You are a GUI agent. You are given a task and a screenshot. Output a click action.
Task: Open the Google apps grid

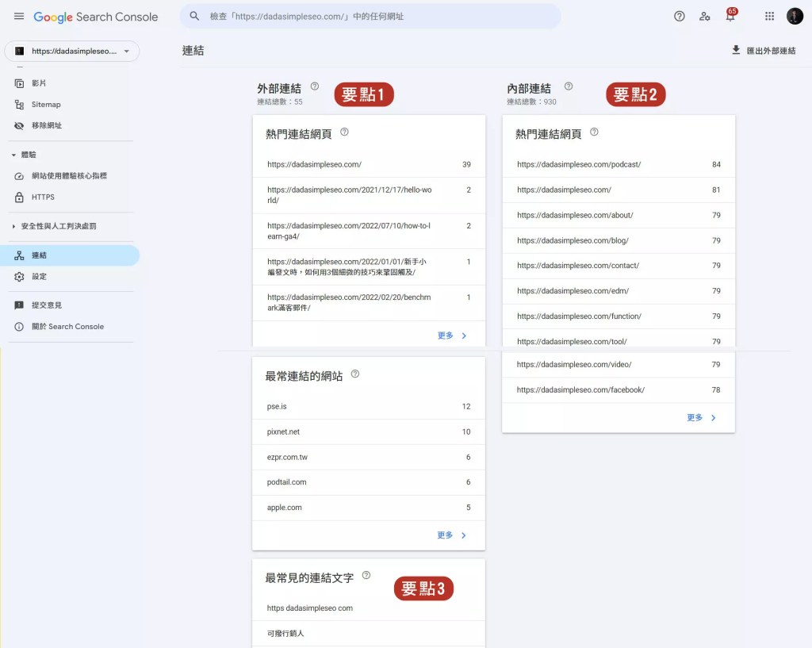[768, 16]
